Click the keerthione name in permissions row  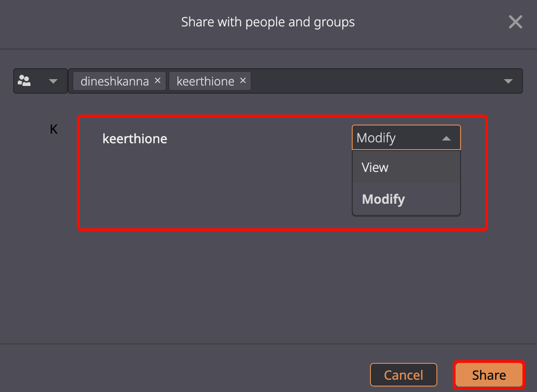(x=135, y=139)
